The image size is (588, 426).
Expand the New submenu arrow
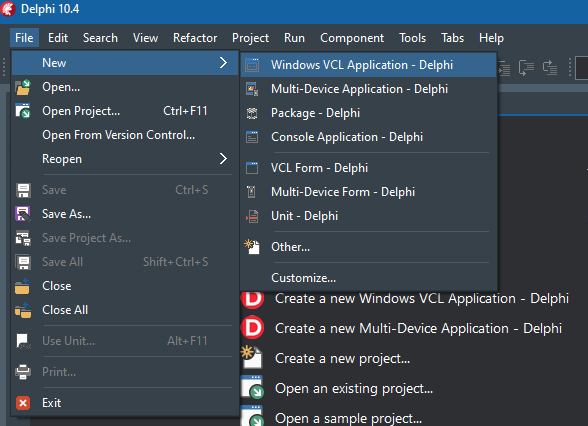(224, 63)
